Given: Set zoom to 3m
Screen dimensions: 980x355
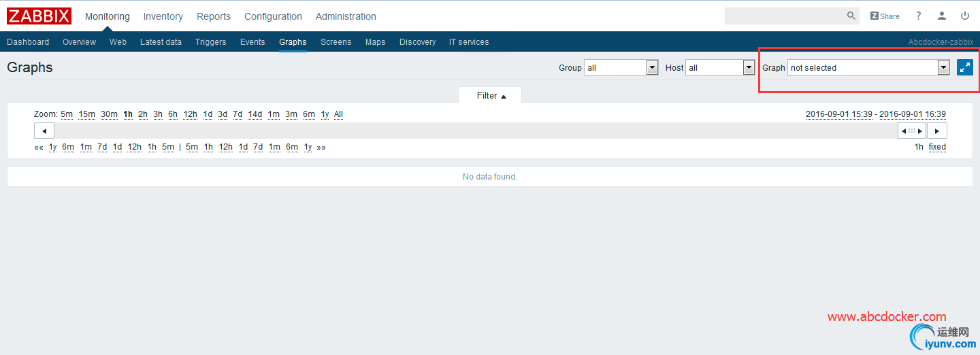Looking at the screenshot, I should click(291, 114).
